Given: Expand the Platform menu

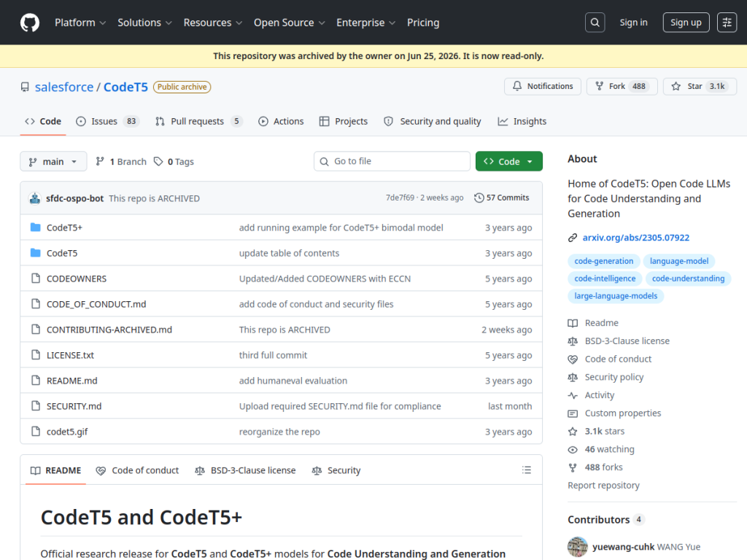Looking at the screenshot, I should (x=80, y=23).
